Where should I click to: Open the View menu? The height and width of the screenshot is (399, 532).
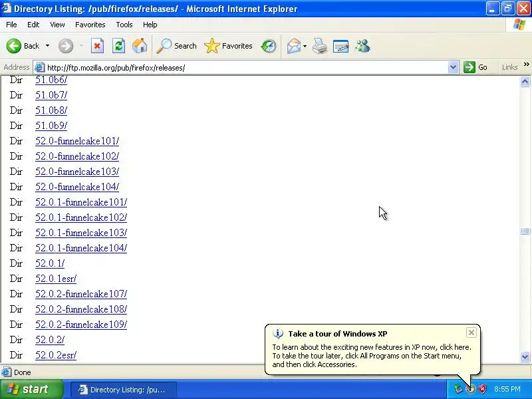tap(57, 25)
